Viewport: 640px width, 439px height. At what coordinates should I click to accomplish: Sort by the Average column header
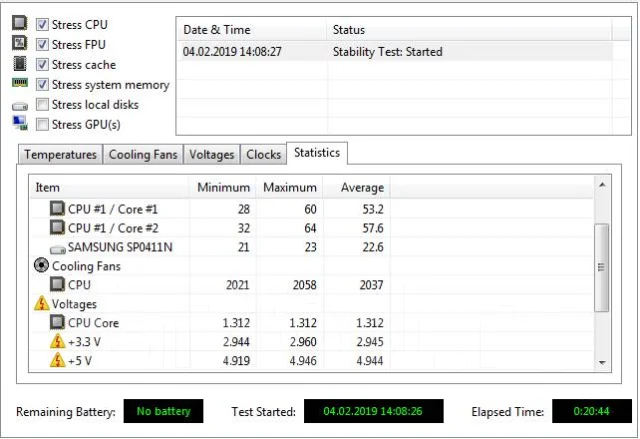(x=356, y=187)
